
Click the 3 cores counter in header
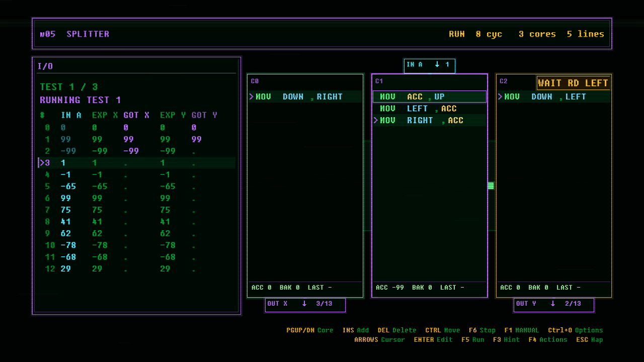point(537,34)
